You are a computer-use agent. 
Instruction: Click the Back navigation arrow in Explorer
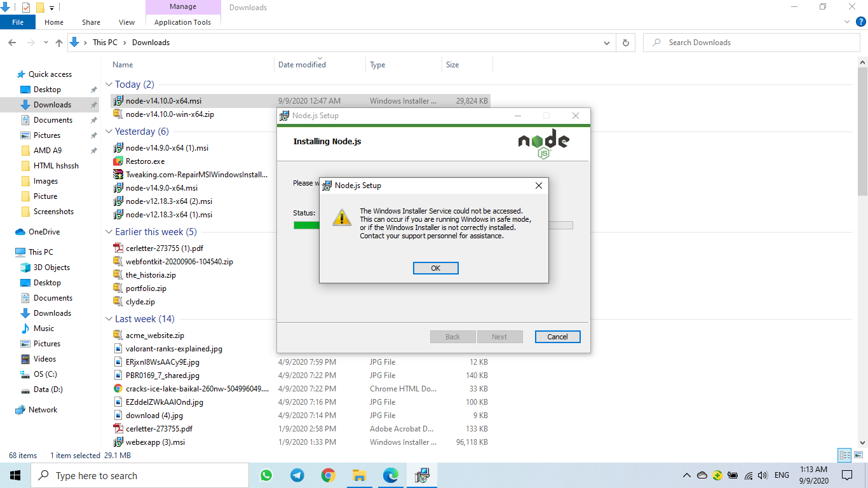click(12, 43)
